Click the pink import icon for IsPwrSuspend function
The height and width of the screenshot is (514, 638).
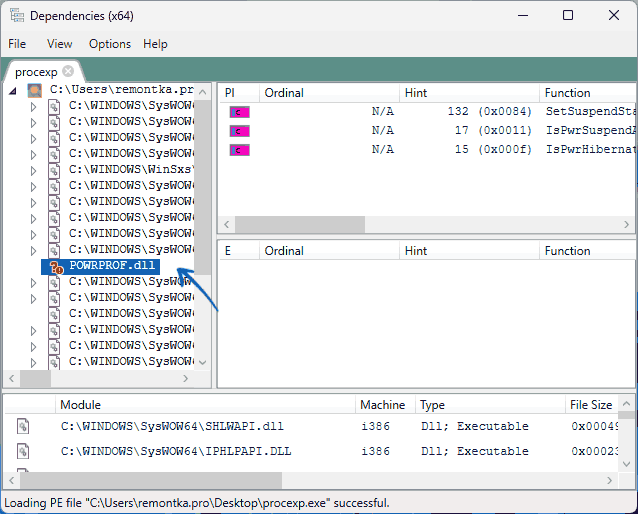pyautogui.click(x=239, y=131)
